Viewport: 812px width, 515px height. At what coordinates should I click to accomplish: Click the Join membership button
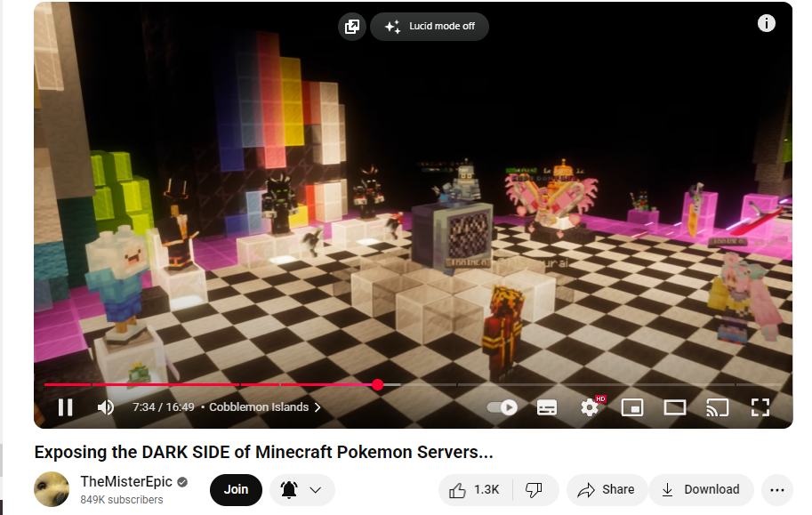pos(236,489)
